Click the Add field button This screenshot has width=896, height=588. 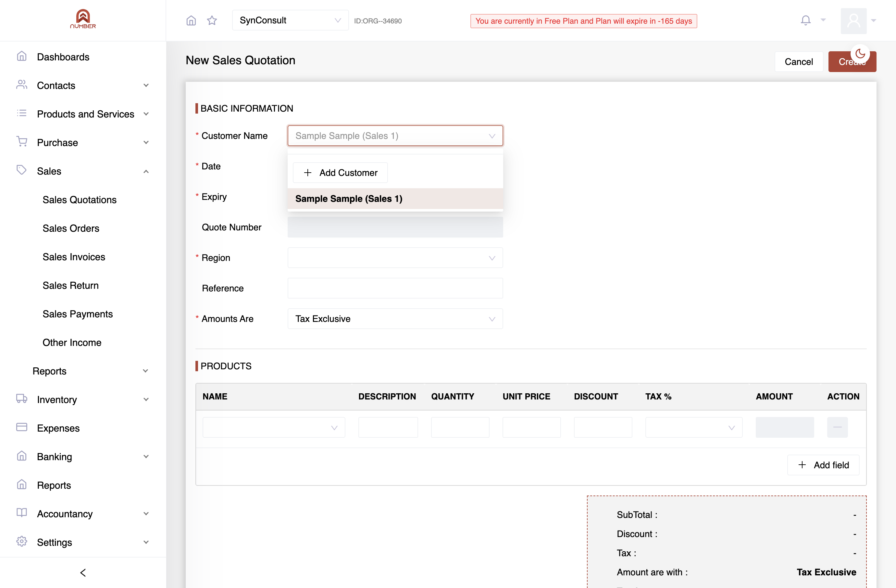pos(823,465)
